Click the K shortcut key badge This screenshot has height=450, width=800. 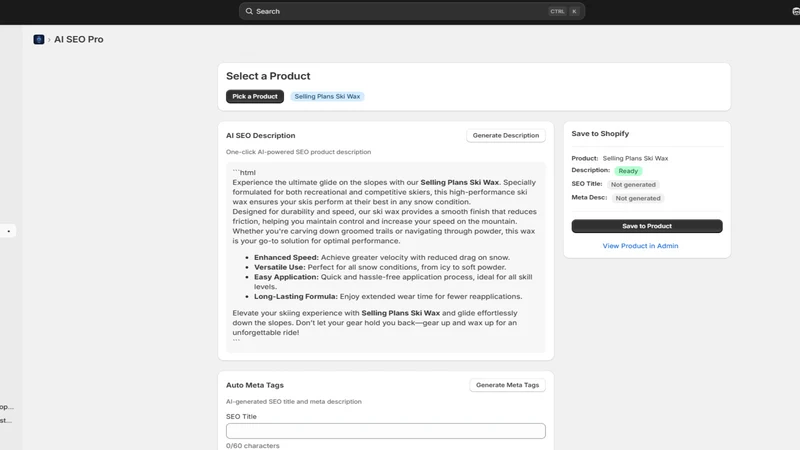pos(574,11)
